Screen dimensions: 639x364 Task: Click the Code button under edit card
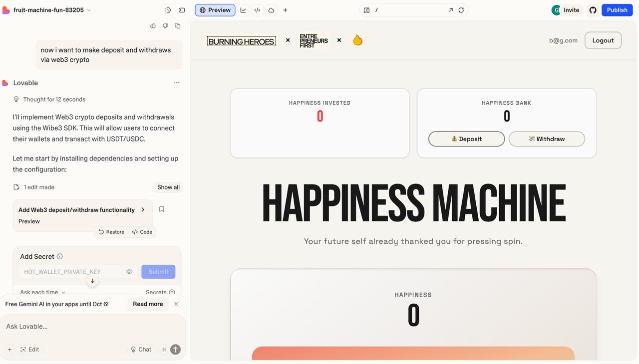pyautogui.click(x=142, y=232)
